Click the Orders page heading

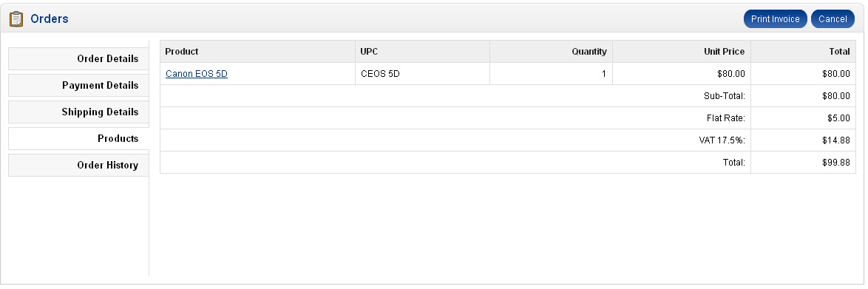50,18
